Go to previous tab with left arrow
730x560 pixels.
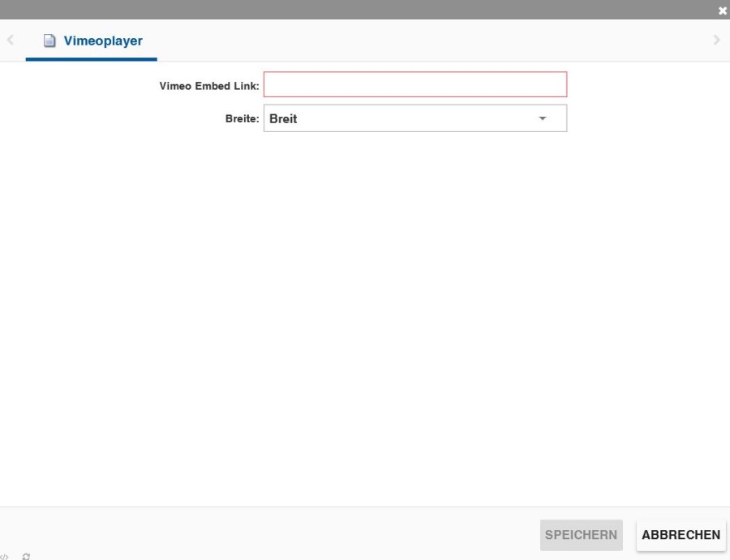coord(11,40)
